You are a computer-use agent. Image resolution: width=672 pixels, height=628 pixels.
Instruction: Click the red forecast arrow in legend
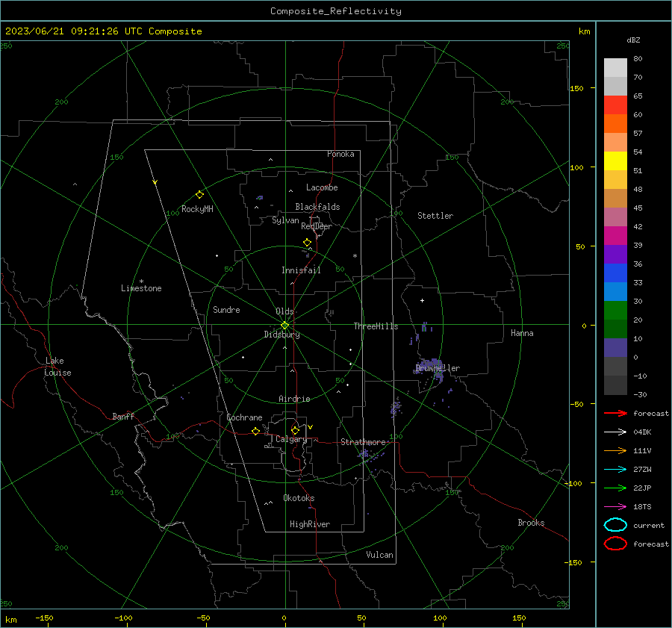(x=615, y=413)
